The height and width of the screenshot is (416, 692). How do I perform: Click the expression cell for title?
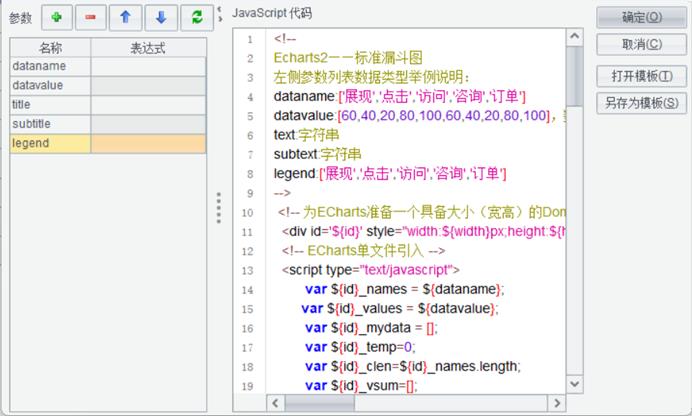[x=148, y=105]
